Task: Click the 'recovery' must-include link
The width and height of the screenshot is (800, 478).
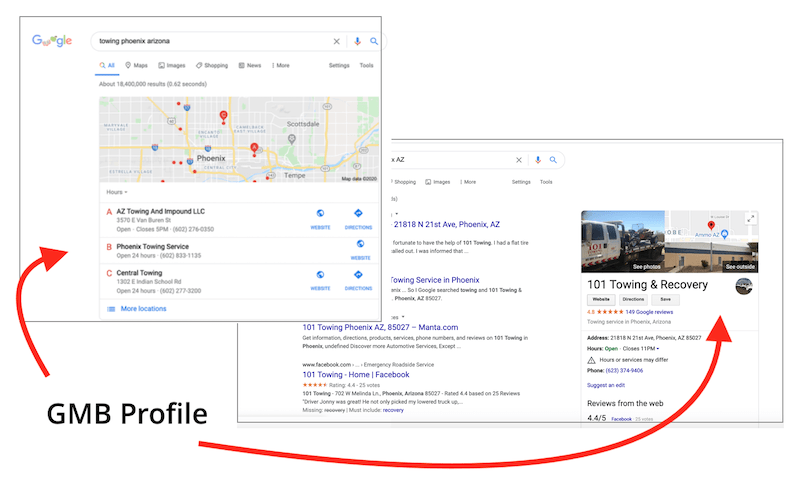Action: (x=393, y=410)
